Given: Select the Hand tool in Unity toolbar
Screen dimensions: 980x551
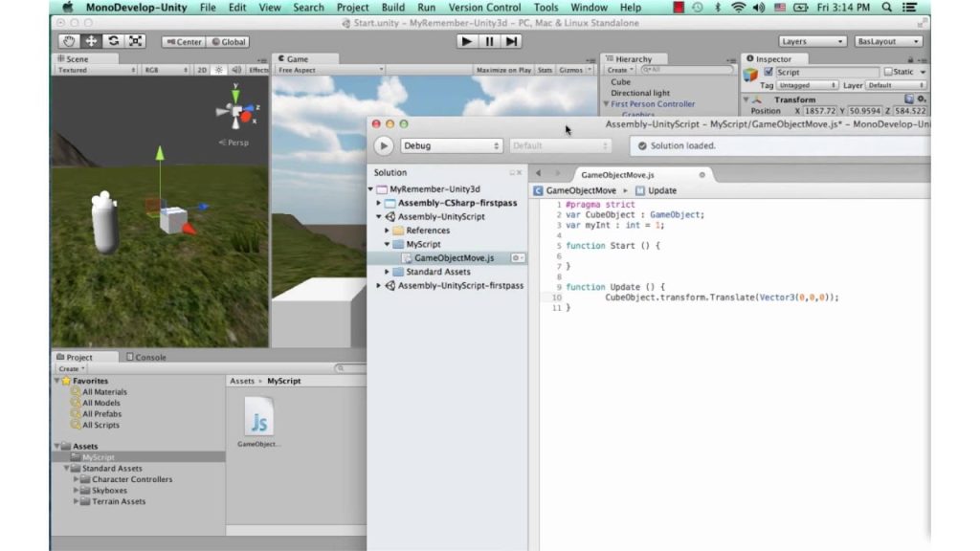Looking at the screenshot, I should click(68, 41).
